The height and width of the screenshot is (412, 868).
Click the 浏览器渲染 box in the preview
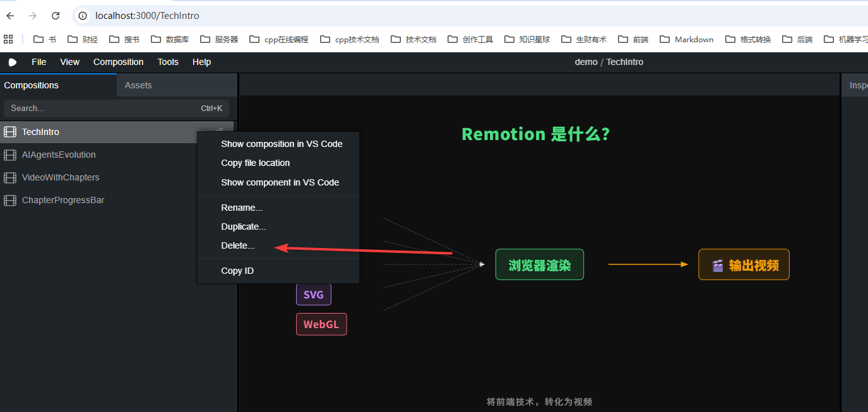click(540, 265)
